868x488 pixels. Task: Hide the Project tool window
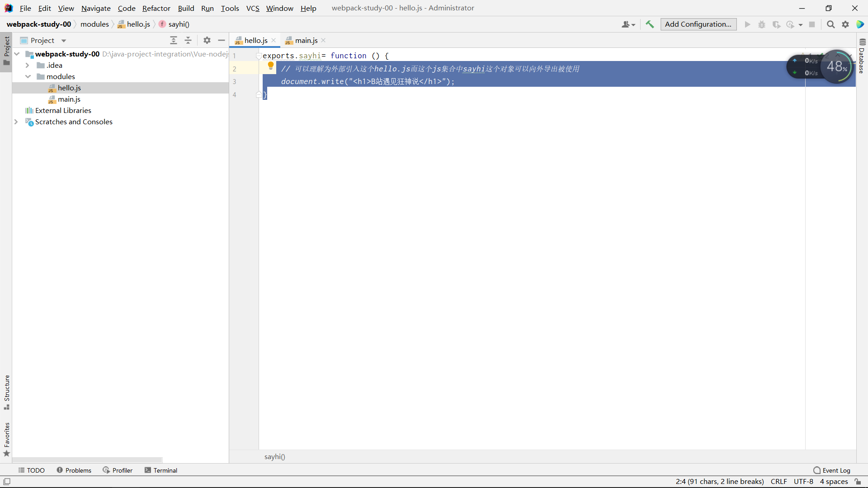click(x=222, y=41)
